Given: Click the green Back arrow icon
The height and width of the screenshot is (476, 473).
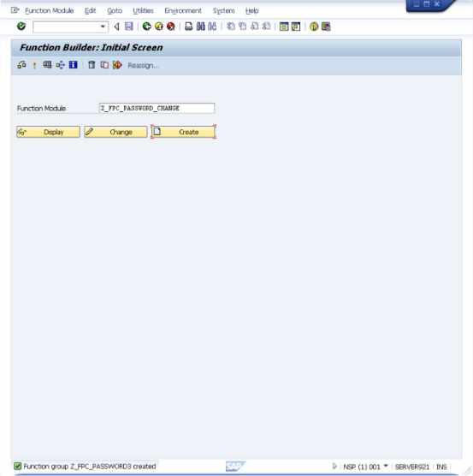Looking at the screenshot, I should [x=147, y=27].
